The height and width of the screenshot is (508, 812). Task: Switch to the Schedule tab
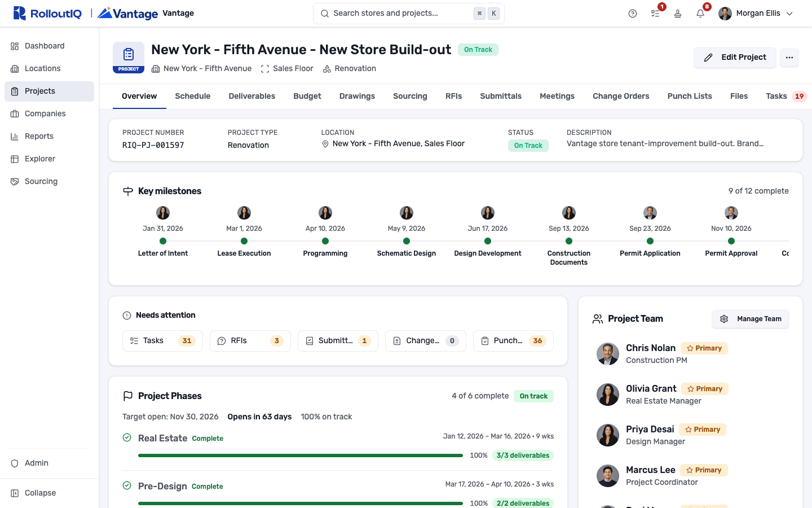click(193, 96)
